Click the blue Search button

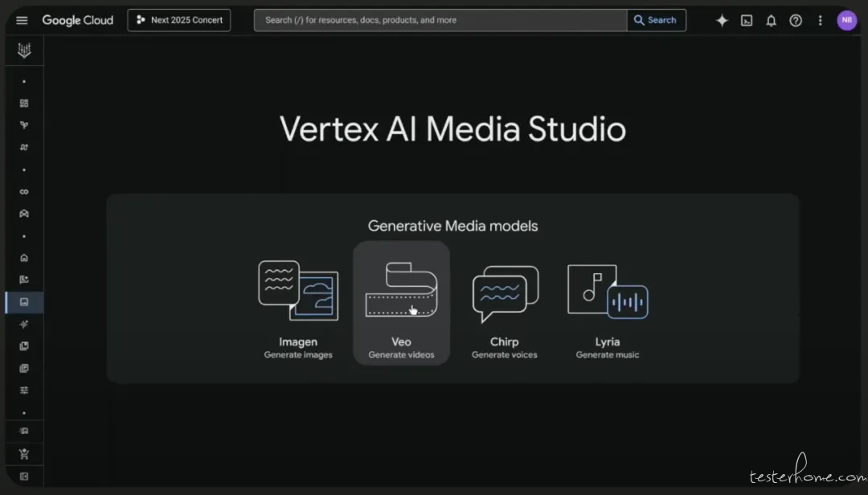click(656, 20)
